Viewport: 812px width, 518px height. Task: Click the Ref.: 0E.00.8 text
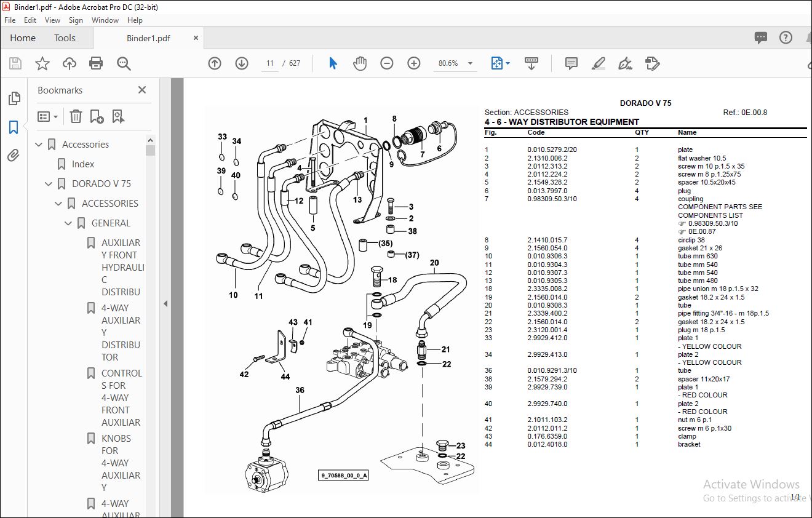tap(745, 113)
